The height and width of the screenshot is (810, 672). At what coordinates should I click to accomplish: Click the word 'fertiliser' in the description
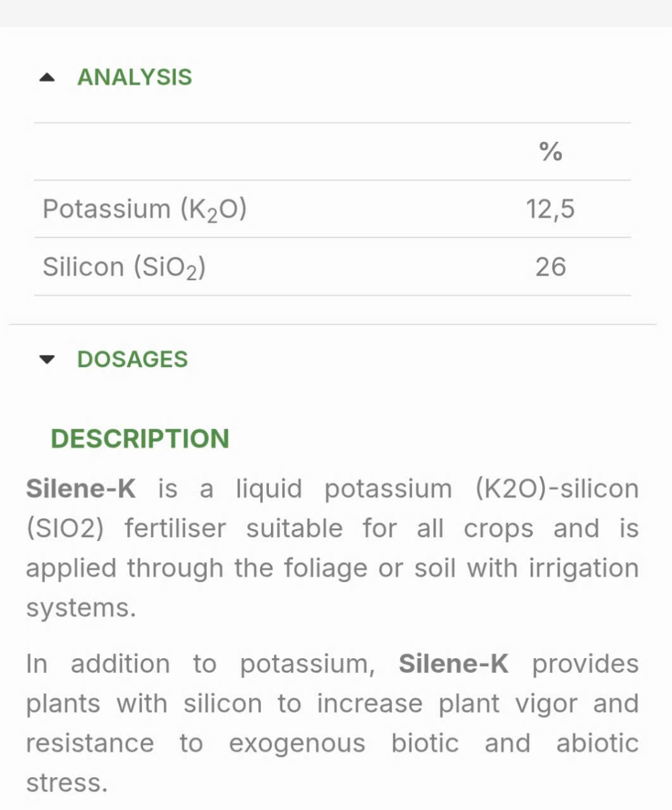175,528
